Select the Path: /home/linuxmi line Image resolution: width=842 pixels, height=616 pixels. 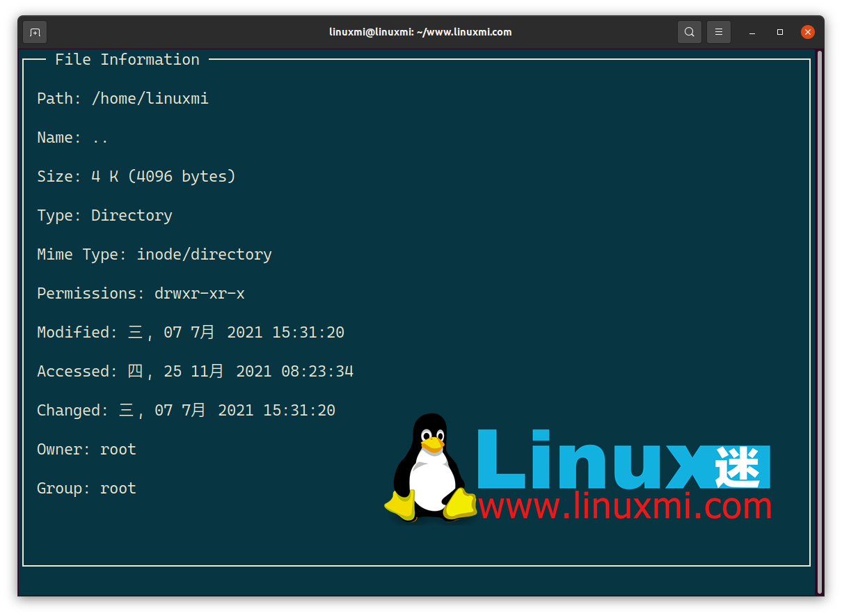pos(122,99)
